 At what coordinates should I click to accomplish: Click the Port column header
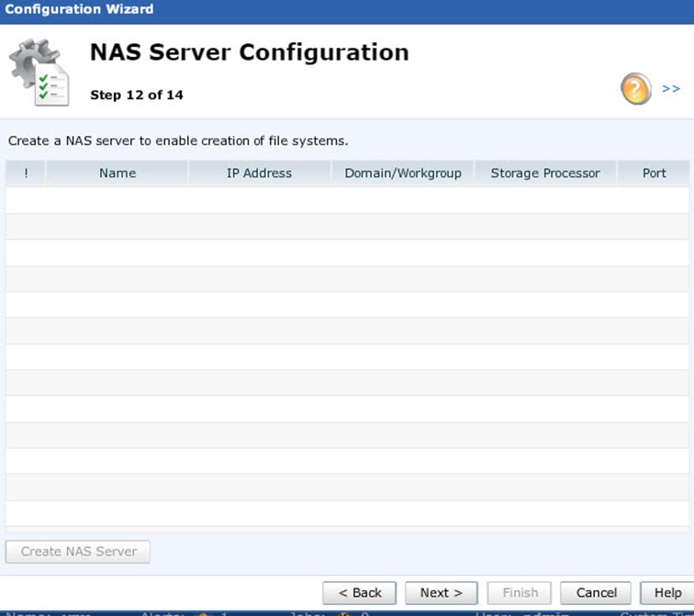coord(655,173)
